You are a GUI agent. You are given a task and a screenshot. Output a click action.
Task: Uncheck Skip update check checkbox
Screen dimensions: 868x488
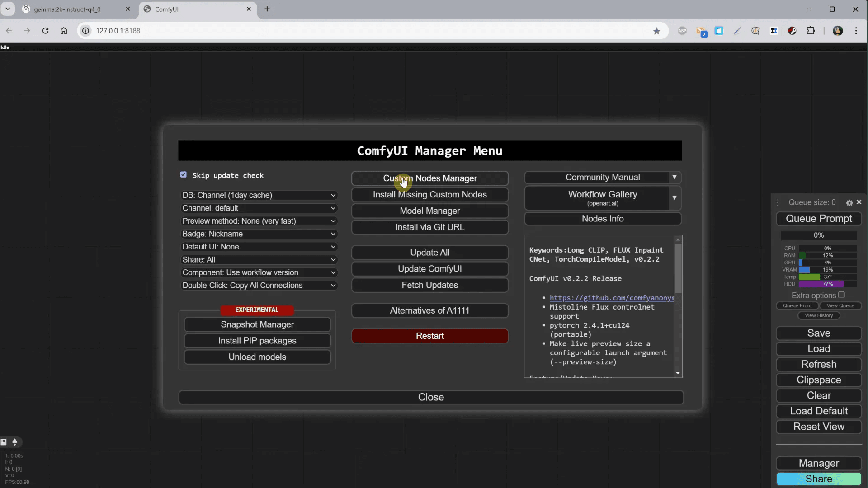coord(184,175)
